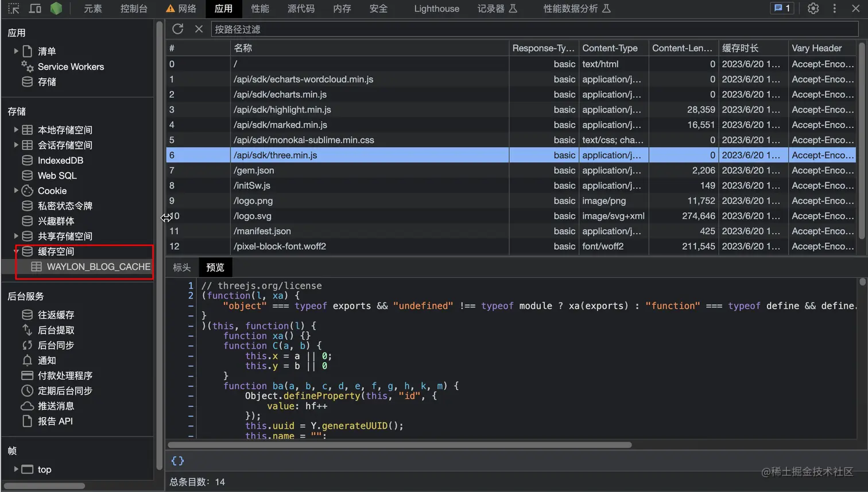Open the issues counter badge

782,9
